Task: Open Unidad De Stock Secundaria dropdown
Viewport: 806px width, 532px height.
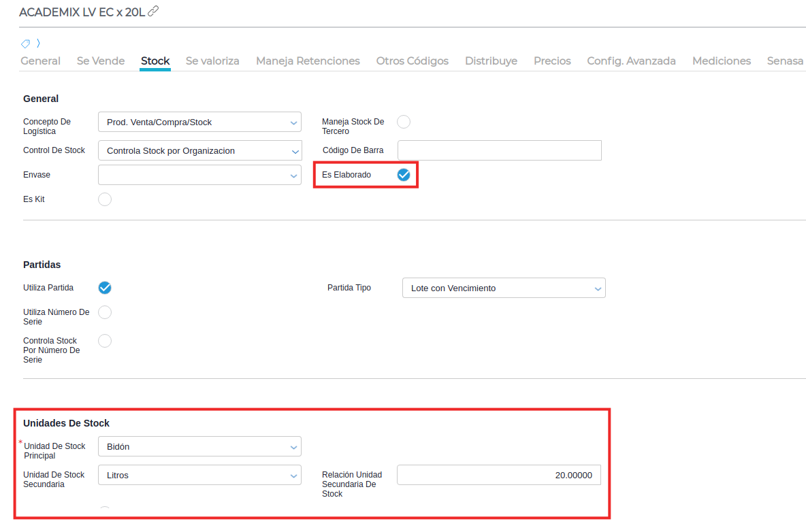Action: [x=199, y=476]
